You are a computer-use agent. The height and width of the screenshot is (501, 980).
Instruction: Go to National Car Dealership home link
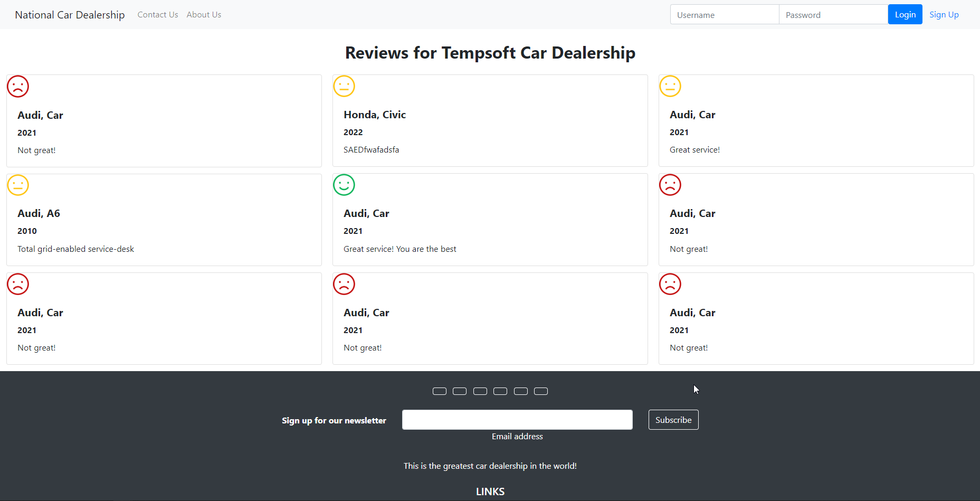tap(70, 15)
